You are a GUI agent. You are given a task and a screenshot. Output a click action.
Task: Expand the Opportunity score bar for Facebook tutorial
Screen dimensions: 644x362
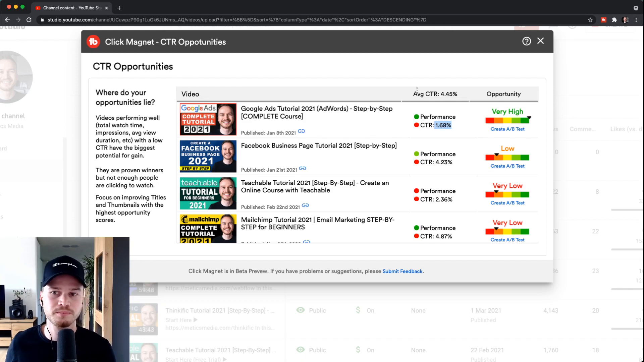tap(508, 157)
